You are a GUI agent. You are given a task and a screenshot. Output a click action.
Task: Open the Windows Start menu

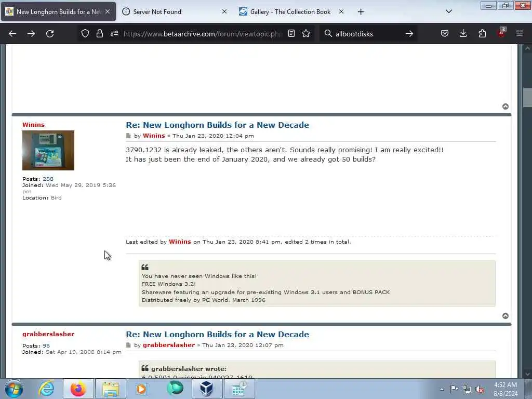(x=14, y=389)
